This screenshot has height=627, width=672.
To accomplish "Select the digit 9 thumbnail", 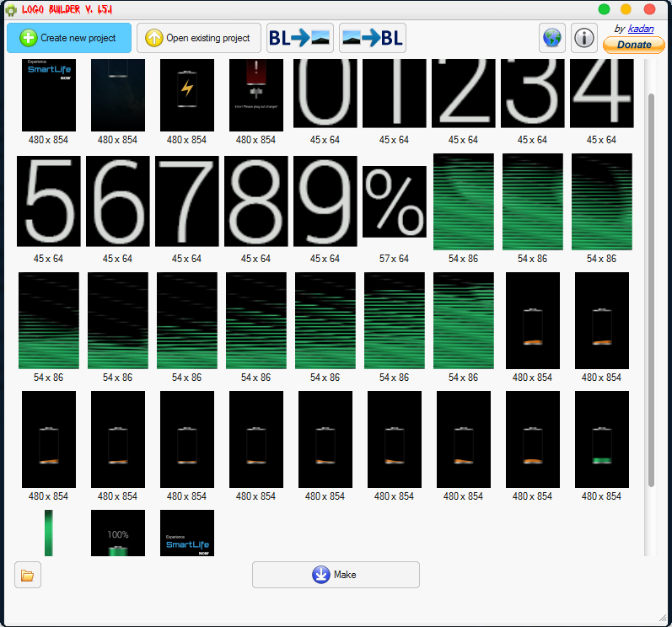I will [x=325, y=201].
